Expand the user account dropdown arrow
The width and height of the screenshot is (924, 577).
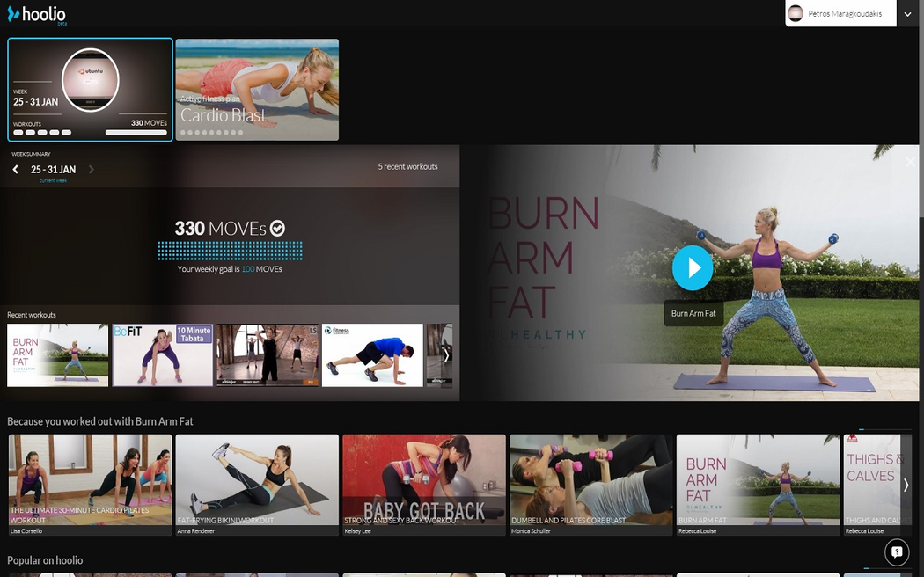pyautogui.click(x=908, y=13)
